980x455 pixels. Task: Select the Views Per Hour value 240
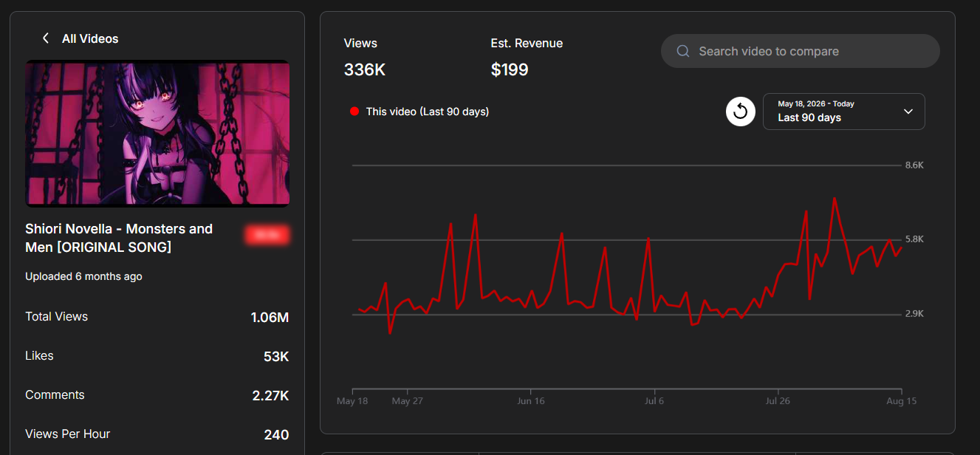276,435
